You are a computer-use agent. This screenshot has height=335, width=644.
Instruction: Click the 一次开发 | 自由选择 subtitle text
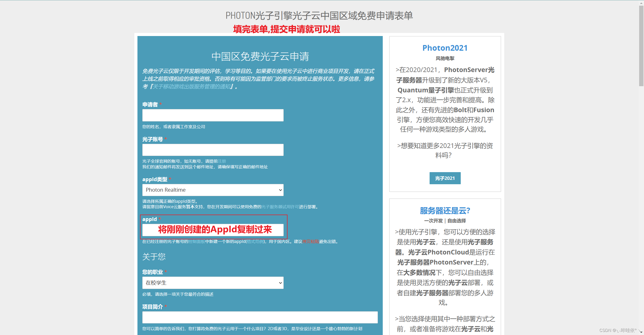(445, 221)
